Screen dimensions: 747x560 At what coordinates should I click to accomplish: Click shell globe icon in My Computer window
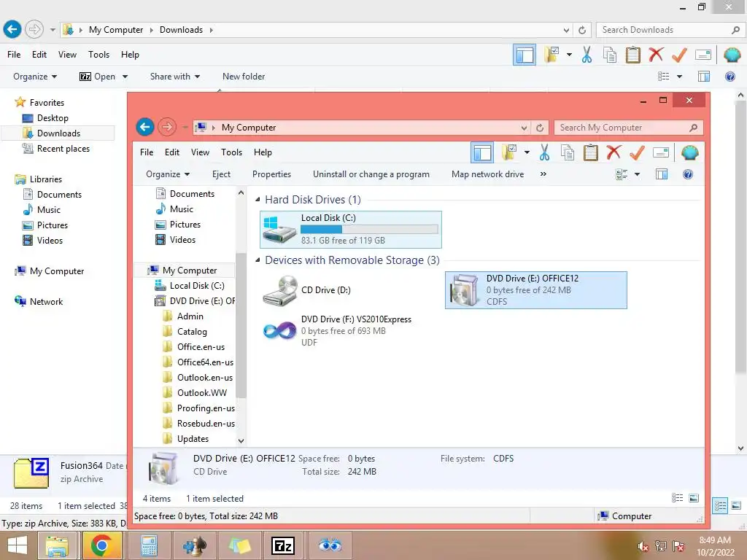(x=690, y=152)
